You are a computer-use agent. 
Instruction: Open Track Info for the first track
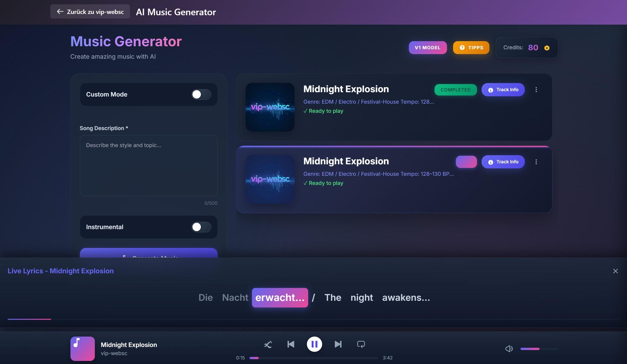[x=503, y=90]
